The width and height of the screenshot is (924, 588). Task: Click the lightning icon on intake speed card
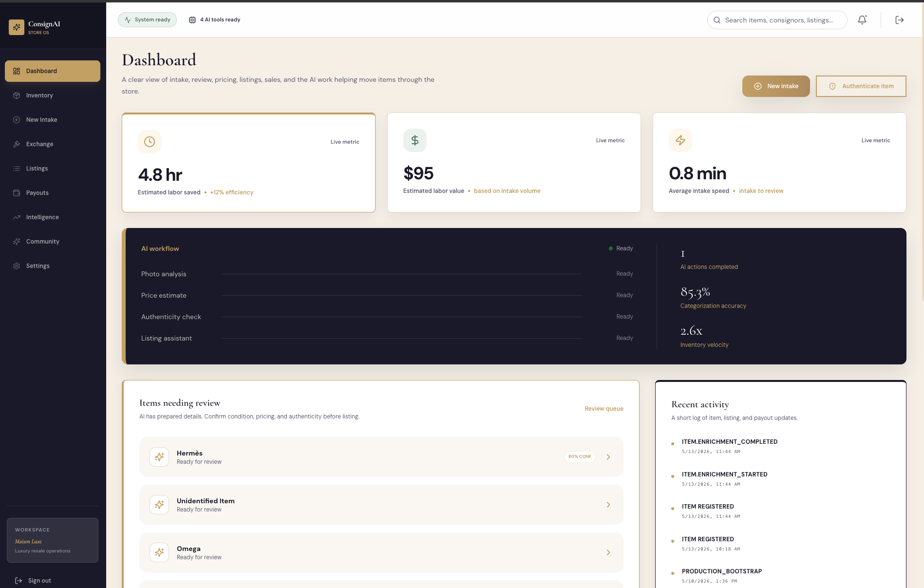680,140
